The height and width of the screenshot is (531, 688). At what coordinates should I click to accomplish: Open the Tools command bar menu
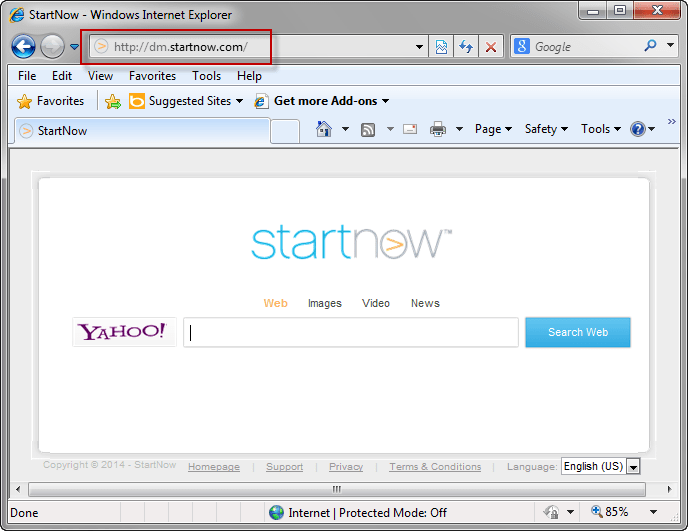click(601, 129)
